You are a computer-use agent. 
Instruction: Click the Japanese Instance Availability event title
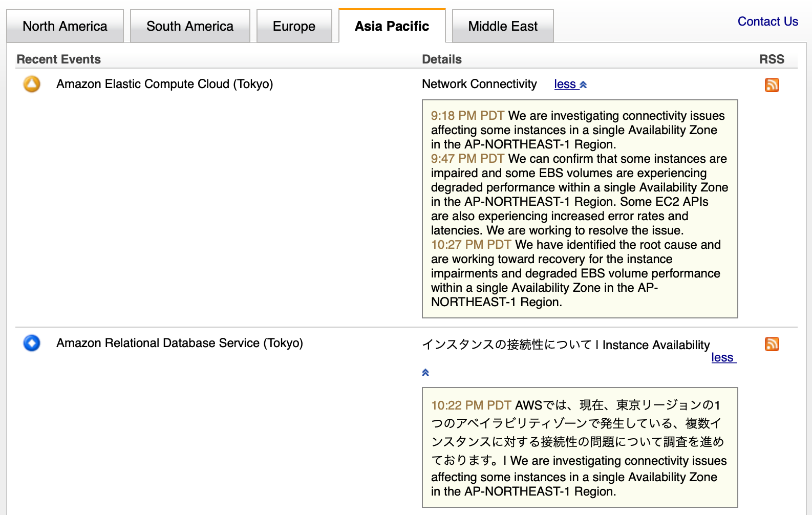(566, 345)
